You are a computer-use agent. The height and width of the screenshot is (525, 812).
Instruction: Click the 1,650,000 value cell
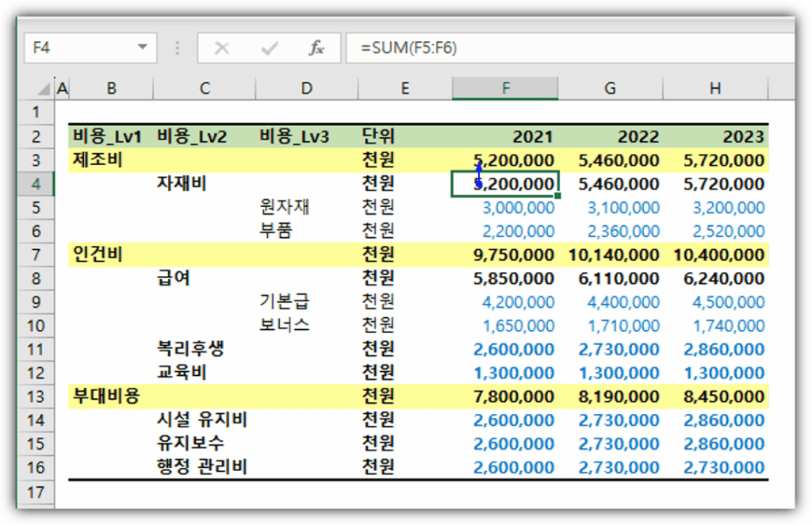click(505, 326)
